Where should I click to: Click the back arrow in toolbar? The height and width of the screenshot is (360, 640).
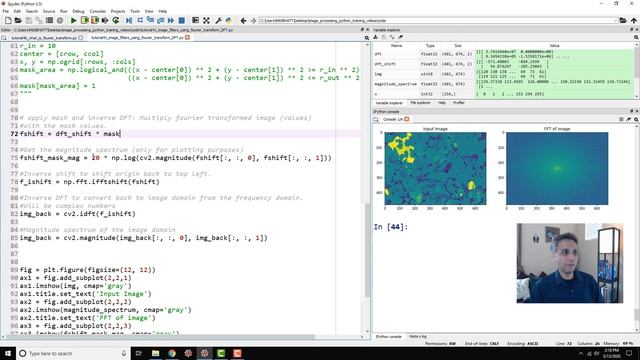243,20
